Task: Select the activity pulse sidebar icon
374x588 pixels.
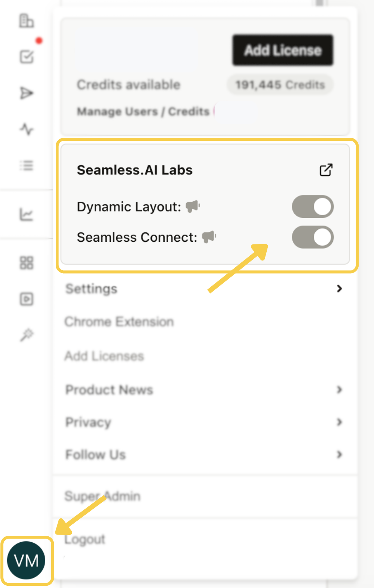Action: 26,129
